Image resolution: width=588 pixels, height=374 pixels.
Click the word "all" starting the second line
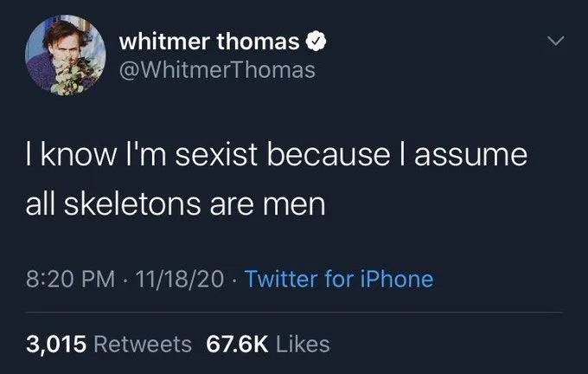38,206
